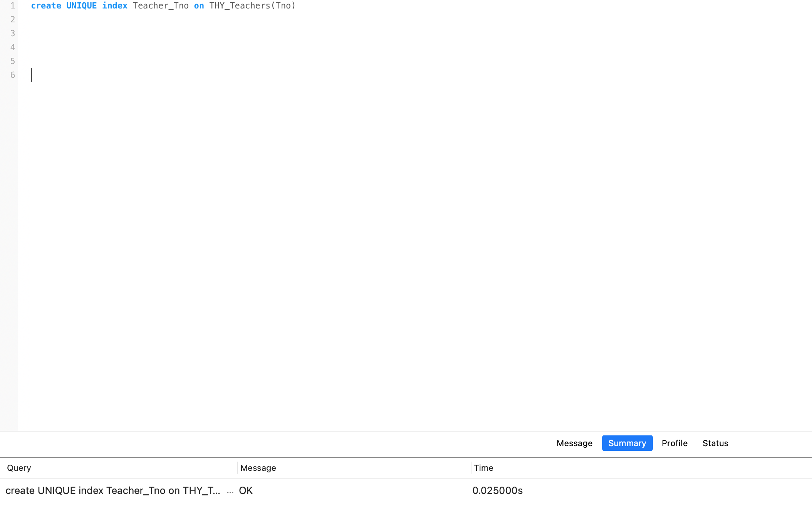This screenshot has height=514, width=812.
Task: Click the ellipsis icon beside truncated query
Action: (230, 491)
